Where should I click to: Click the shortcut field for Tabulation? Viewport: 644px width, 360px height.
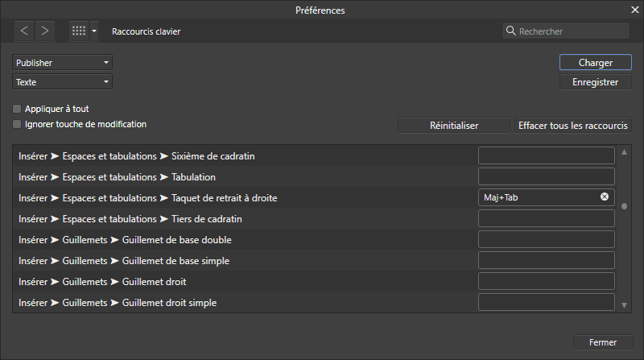[547, 176]
